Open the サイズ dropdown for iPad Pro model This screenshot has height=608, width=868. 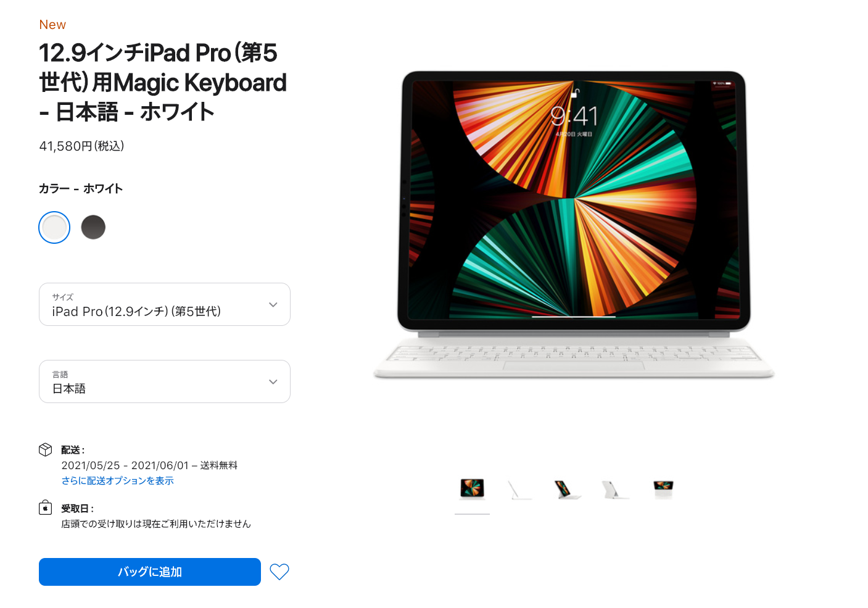pos(165,304)
